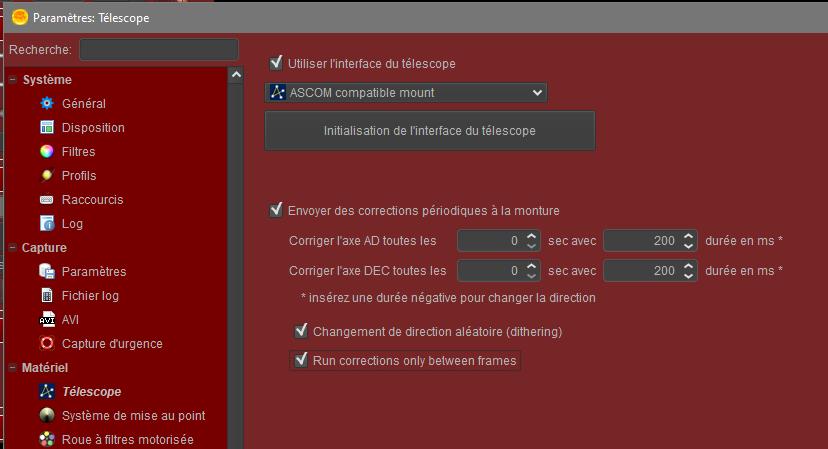Increase AD axis seconds value
The image size is (828, 449).
click(532, 236)
